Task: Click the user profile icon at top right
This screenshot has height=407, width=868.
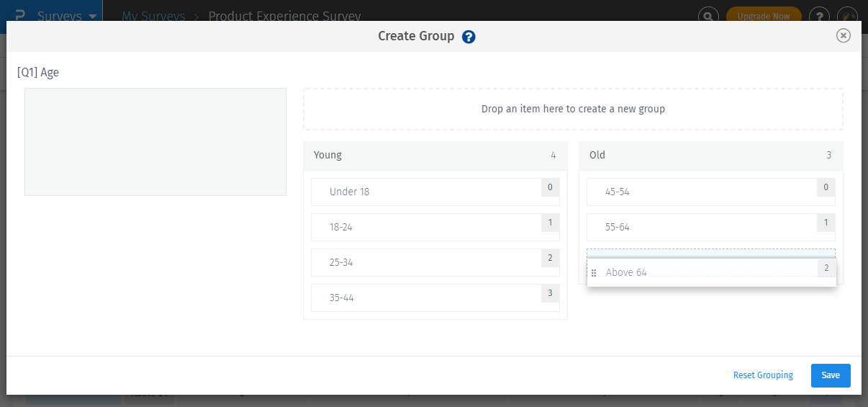Action: (x=848, y=16)
